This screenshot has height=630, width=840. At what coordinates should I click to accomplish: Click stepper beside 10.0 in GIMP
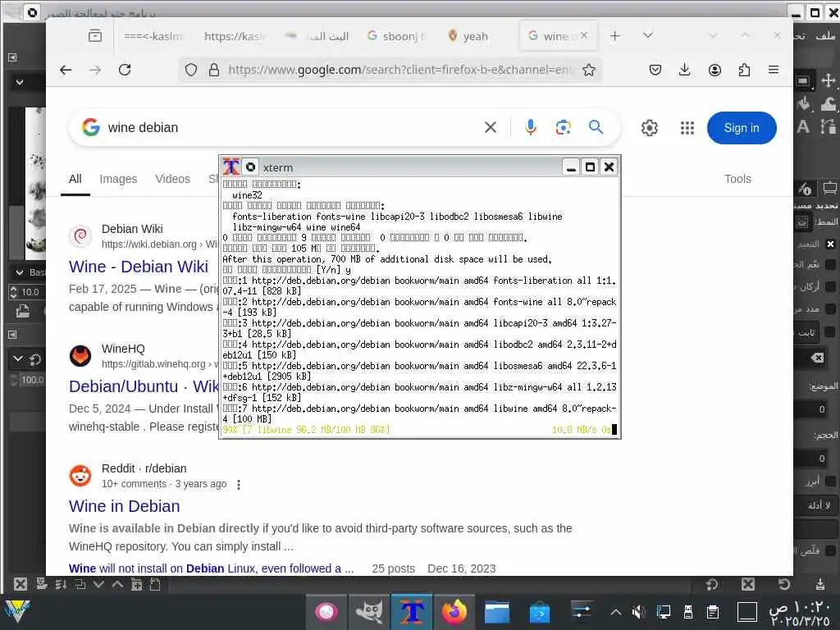coord(13,292)
